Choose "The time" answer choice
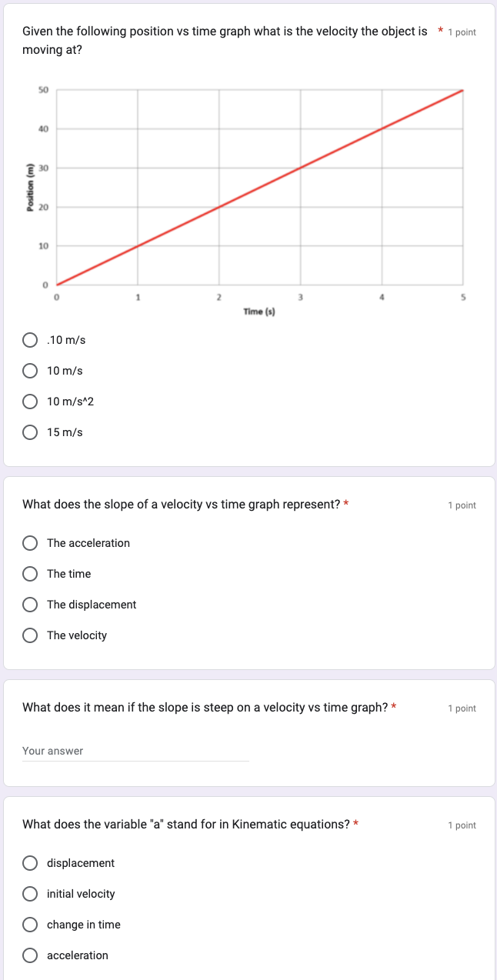Image resolution: width=497 pixels, height=980 pixels. coord(30,573)
